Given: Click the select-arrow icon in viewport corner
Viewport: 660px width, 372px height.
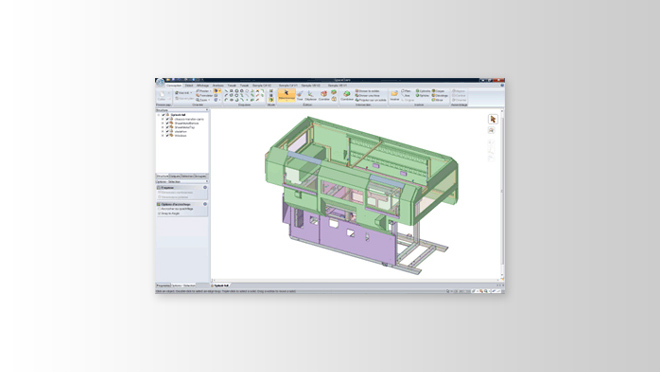Looking at the screenshot, I should pos(492,120).
